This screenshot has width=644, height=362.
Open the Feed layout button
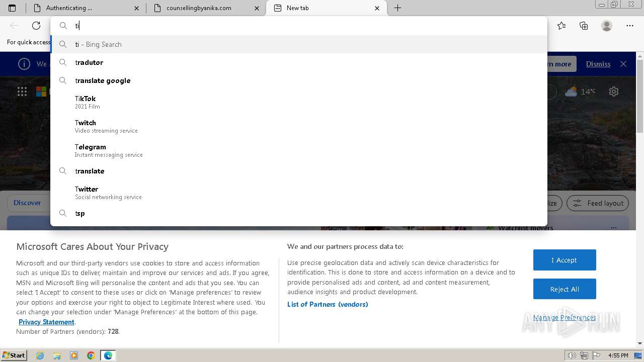pyautogui.click(x=598, y=203)
